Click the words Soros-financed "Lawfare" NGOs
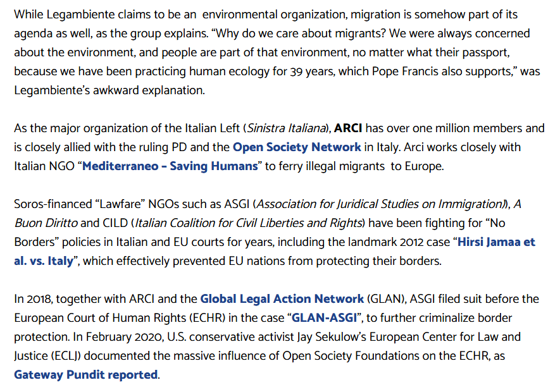The image size is (548, 392). point(96,204)
